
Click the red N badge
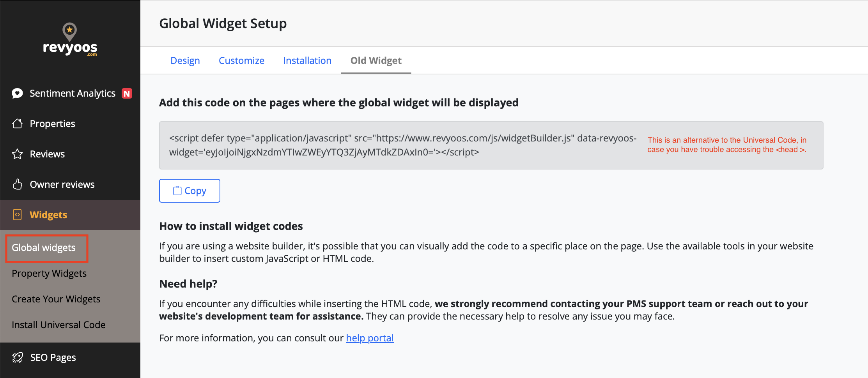coord(127,94)
